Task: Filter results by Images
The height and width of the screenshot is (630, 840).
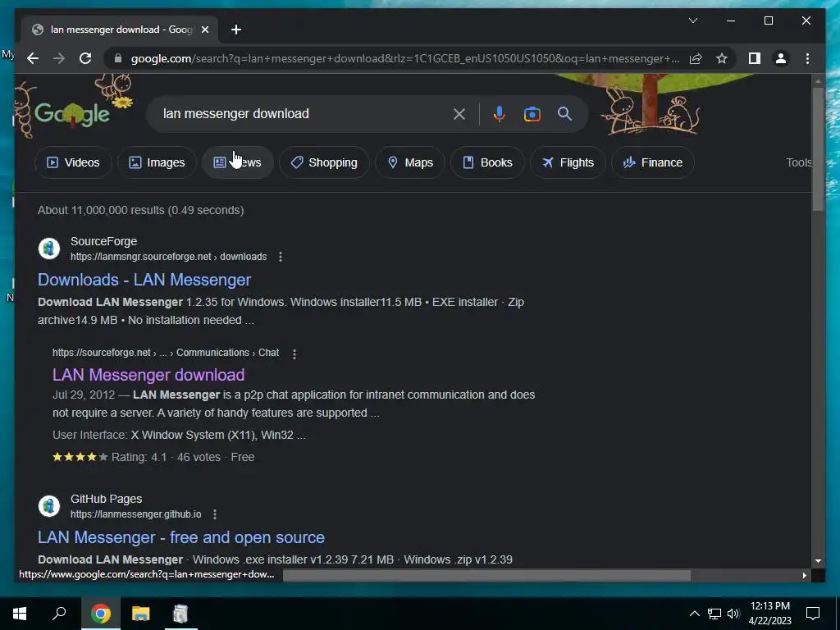Action: point(157,162)
